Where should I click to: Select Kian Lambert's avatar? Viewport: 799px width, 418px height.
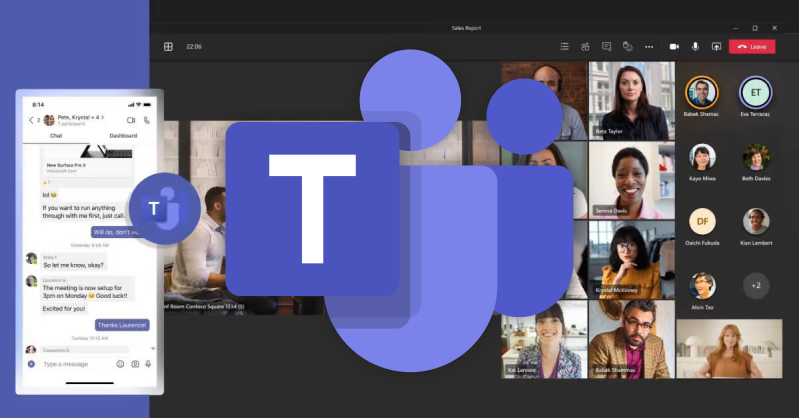pyautogui.click(x=756, y=221)
